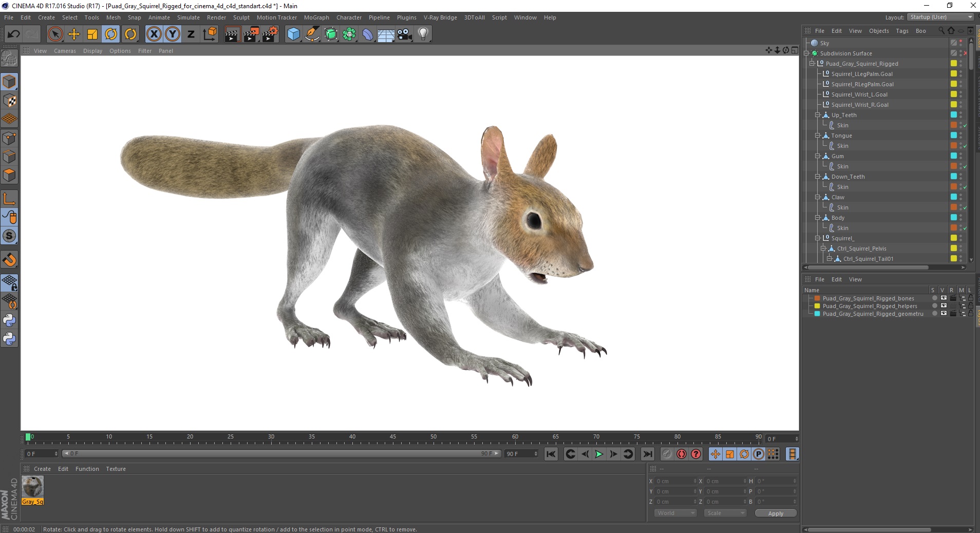Screen dimensions: 980x533
Task: Open the V-Ray Bridge menu
Action: 440,17
